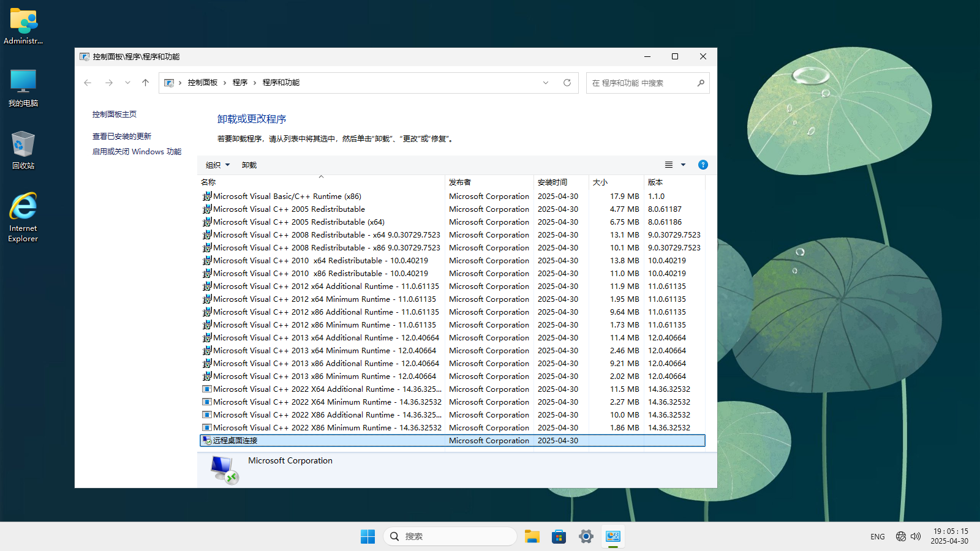
Task: Click the 程序 breadcrumb segment
Action: 240,83
